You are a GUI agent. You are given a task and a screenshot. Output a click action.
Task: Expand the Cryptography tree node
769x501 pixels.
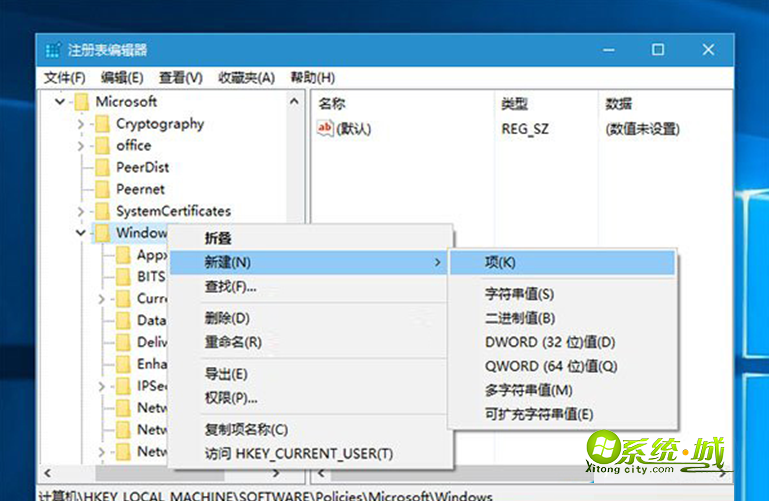click(x=81, y=125)
